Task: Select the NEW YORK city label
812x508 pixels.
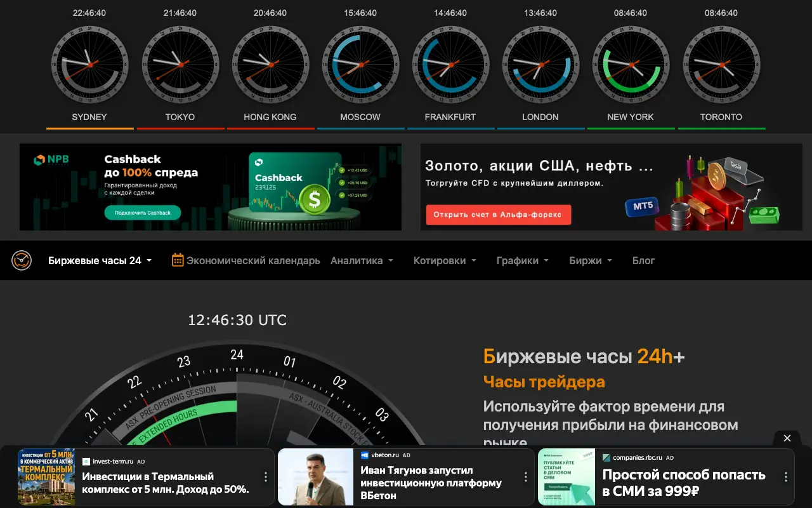Action: point(631,117)
